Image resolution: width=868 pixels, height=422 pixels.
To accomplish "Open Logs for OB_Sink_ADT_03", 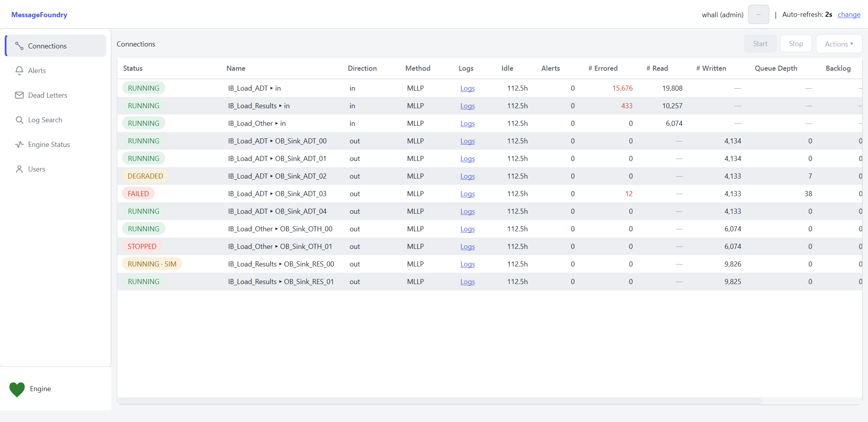I will coord(467,194).
